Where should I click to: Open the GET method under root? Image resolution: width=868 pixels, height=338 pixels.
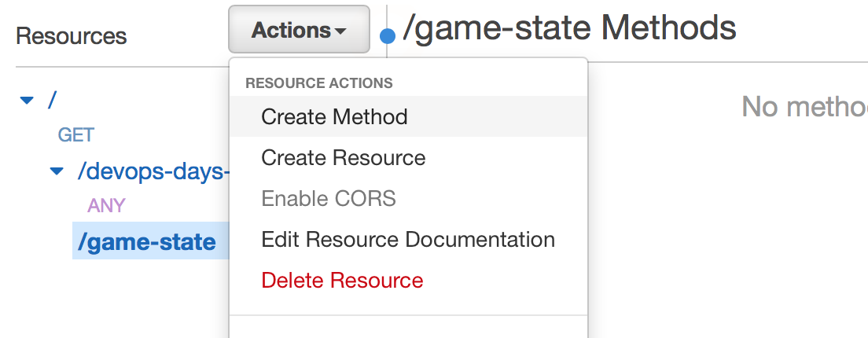tap(76, 135)
